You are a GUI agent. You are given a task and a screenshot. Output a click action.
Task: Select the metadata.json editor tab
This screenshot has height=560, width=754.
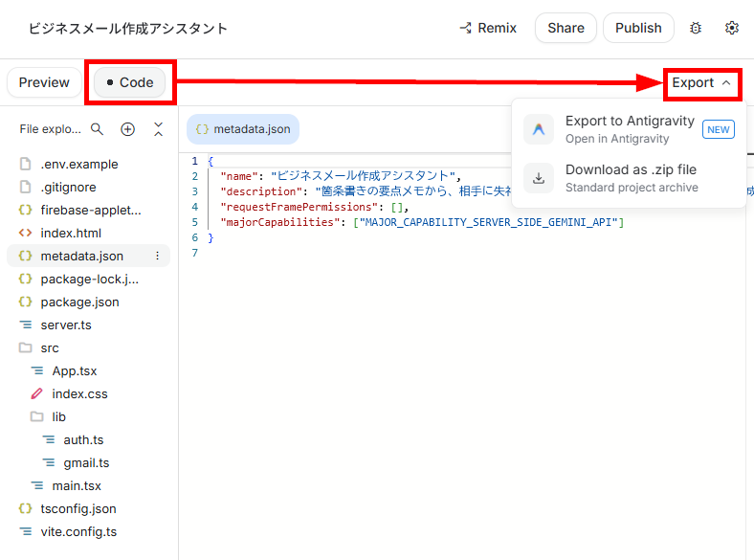click(x=243, y=129)
